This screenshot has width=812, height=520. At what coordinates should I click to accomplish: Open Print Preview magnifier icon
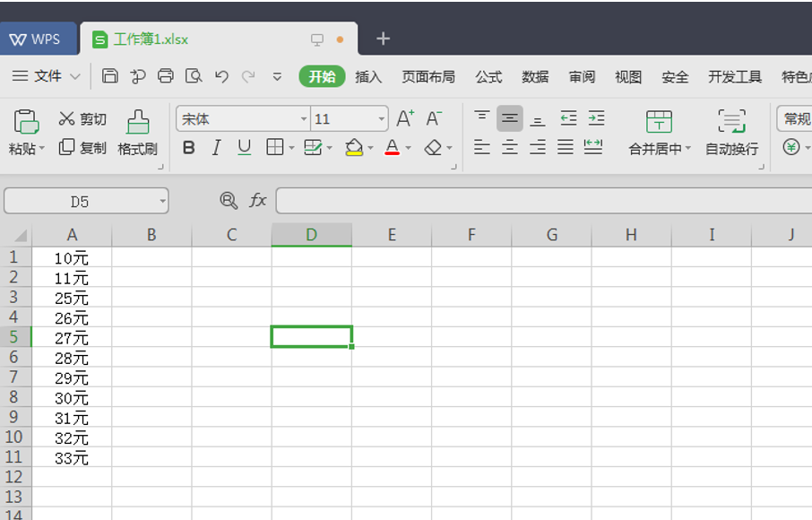194,76
